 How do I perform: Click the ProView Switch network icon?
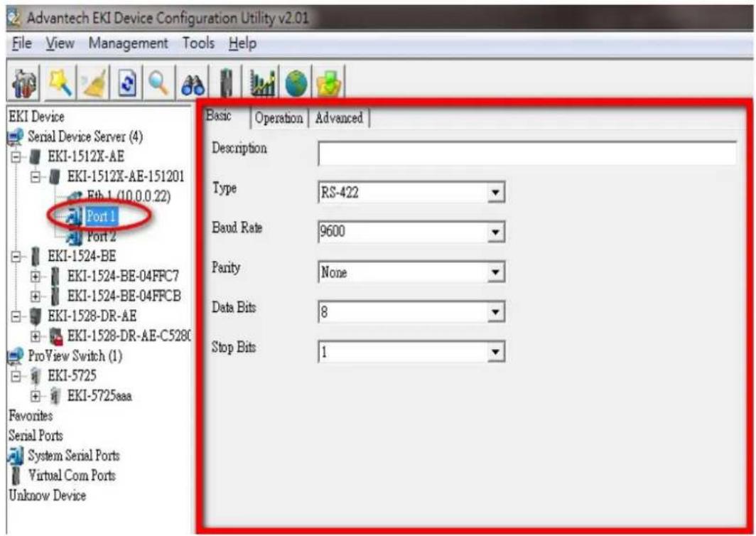coord(16,356)
